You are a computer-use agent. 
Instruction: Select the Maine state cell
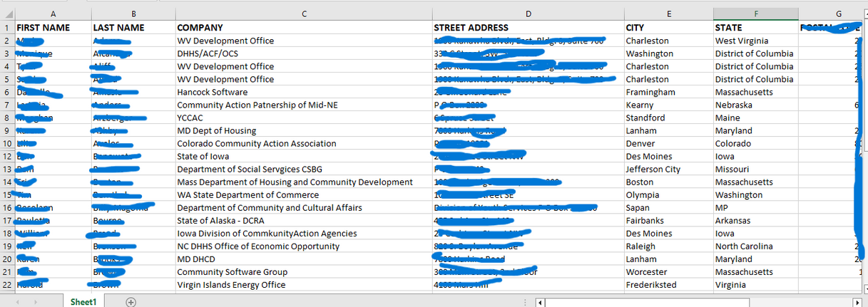[755, 118]
